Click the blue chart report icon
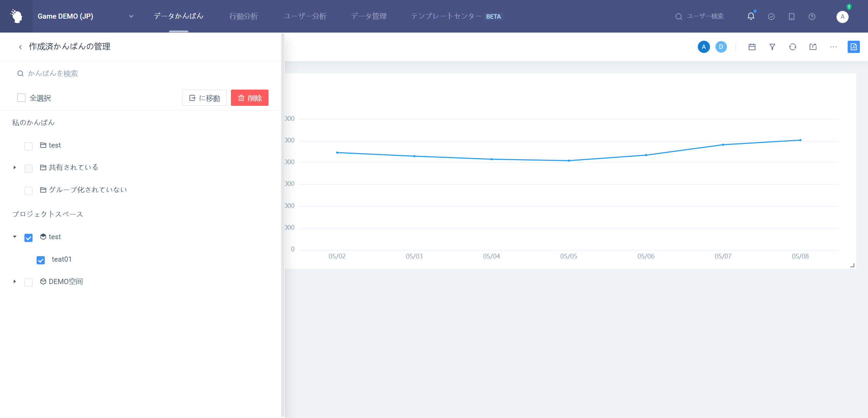 pos(854,47)
